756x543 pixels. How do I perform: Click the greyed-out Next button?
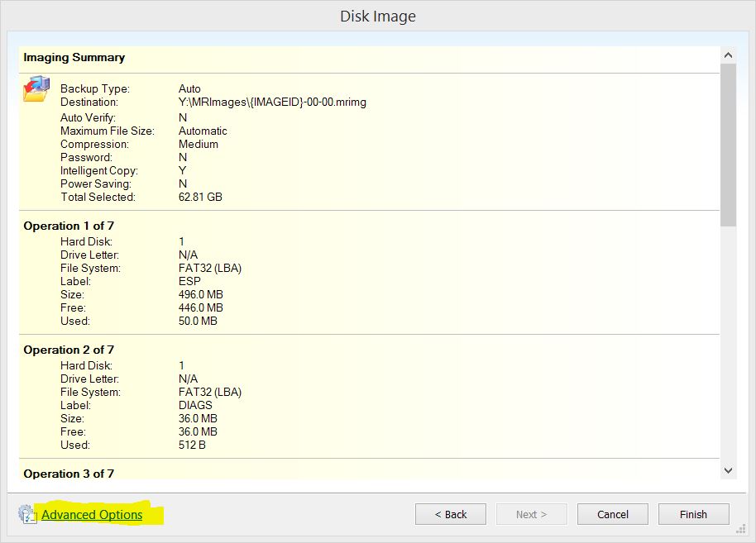click(531, 514)
